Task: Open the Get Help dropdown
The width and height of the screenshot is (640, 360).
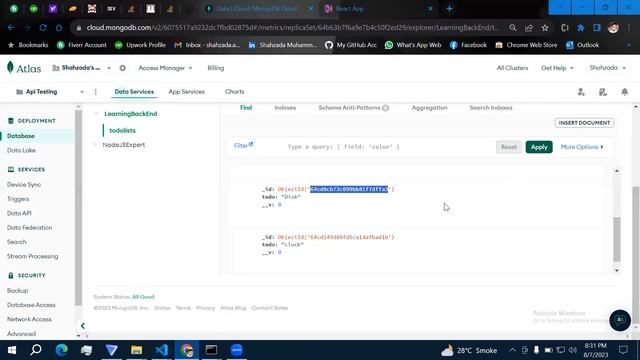Action: 557,68
